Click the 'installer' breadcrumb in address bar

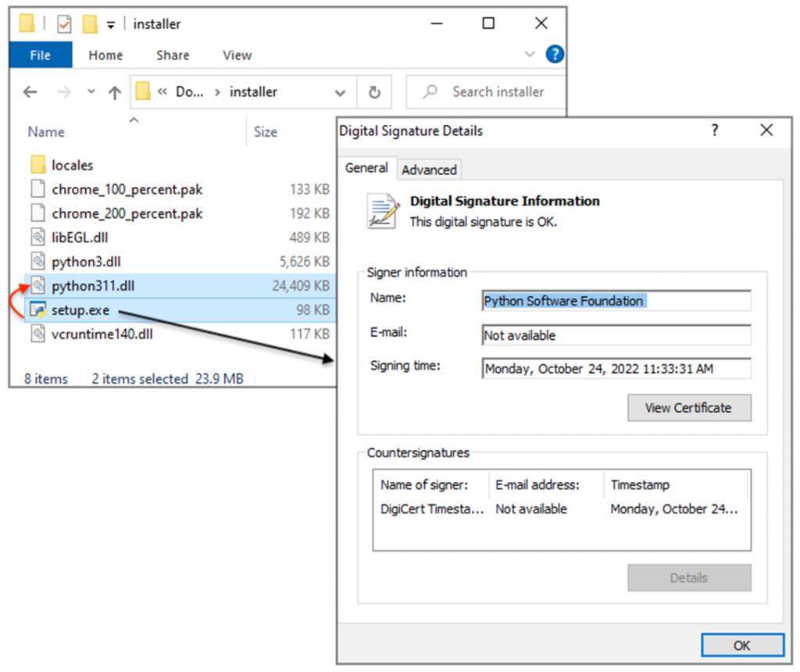click(x=254, y=92)
